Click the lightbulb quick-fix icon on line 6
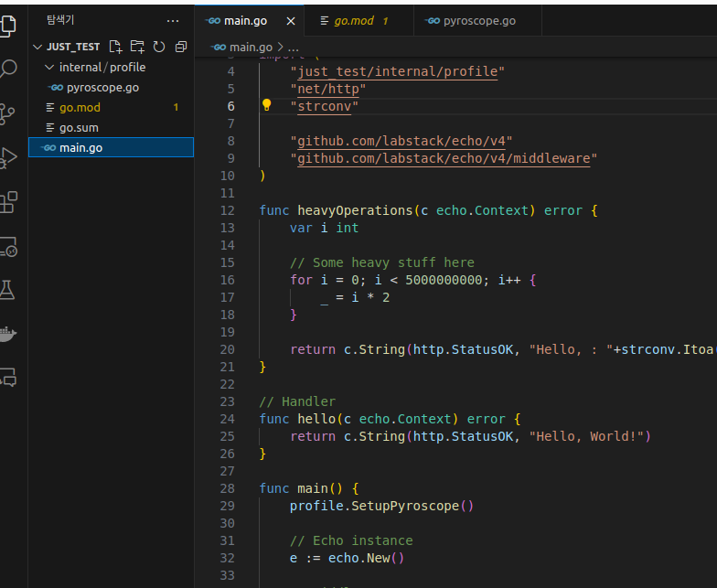The width and height of the screenshot is (717, 588). point(267,106)
